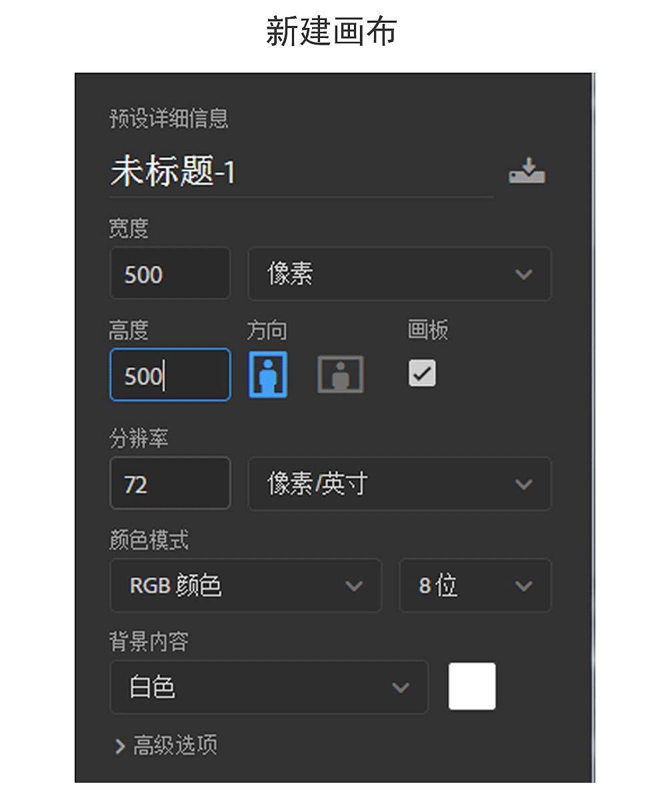This screenshot has height=798, width=672.
Task: Select portrait orientation icon
Action: click(x=268, y=374)
